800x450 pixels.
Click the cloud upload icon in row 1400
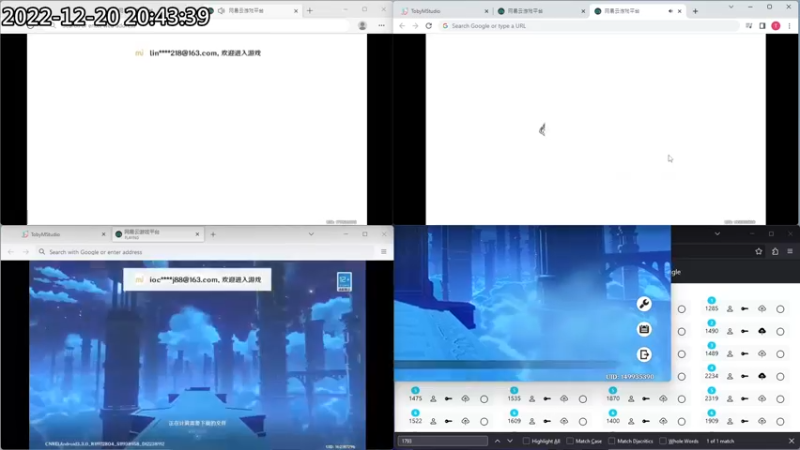pyautogui.click(x=663, y=421)
